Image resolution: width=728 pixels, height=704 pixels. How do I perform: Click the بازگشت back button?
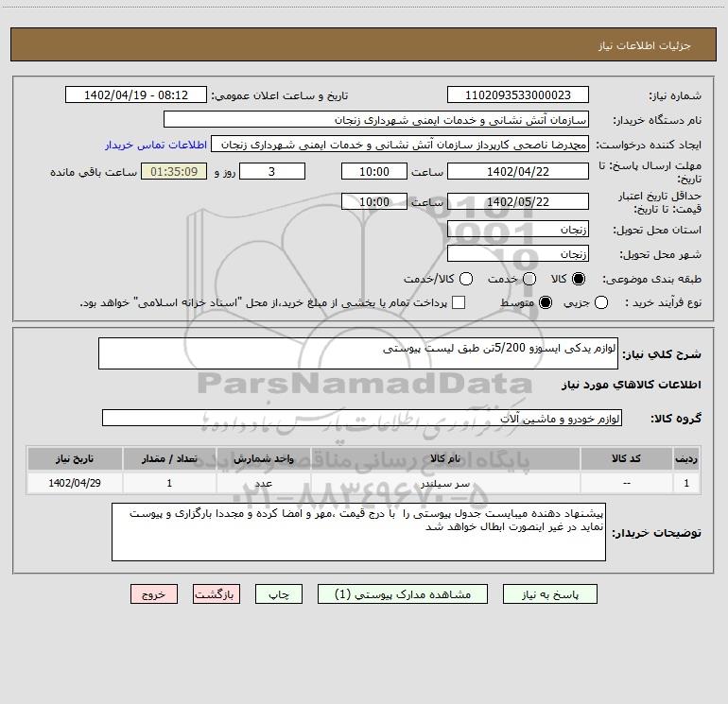coord(217,594)
